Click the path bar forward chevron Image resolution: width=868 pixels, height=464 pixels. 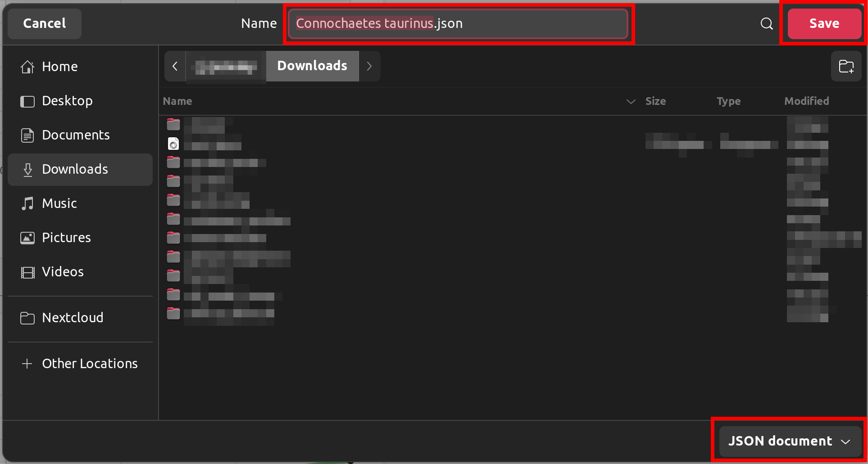pyautogui.click(x=369, y=66)
